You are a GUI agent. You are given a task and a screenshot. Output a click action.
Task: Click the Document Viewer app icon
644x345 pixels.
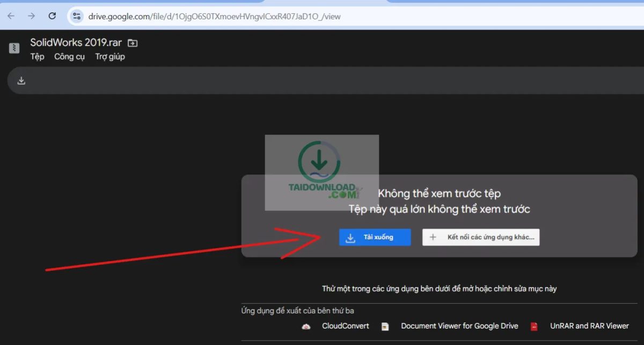pos(385,326)
